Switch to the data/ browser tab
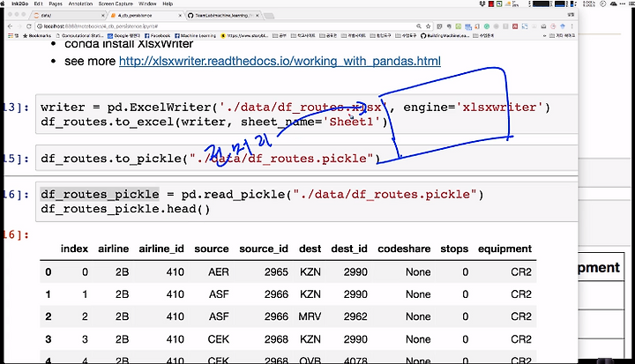The height and width of the screenshot is (364, 635). (67, 15)
